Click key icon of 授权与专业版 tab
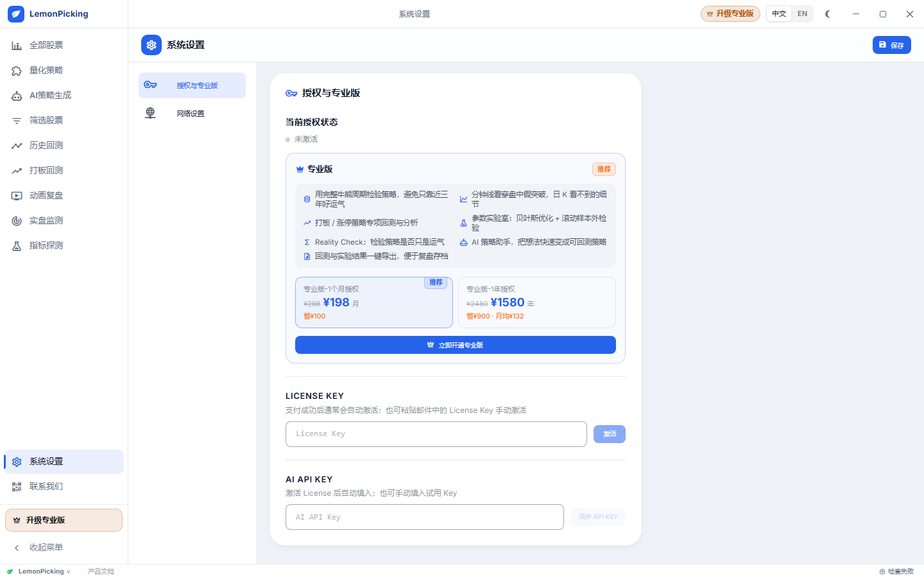924x578 pixels. (x=150, y=85)
